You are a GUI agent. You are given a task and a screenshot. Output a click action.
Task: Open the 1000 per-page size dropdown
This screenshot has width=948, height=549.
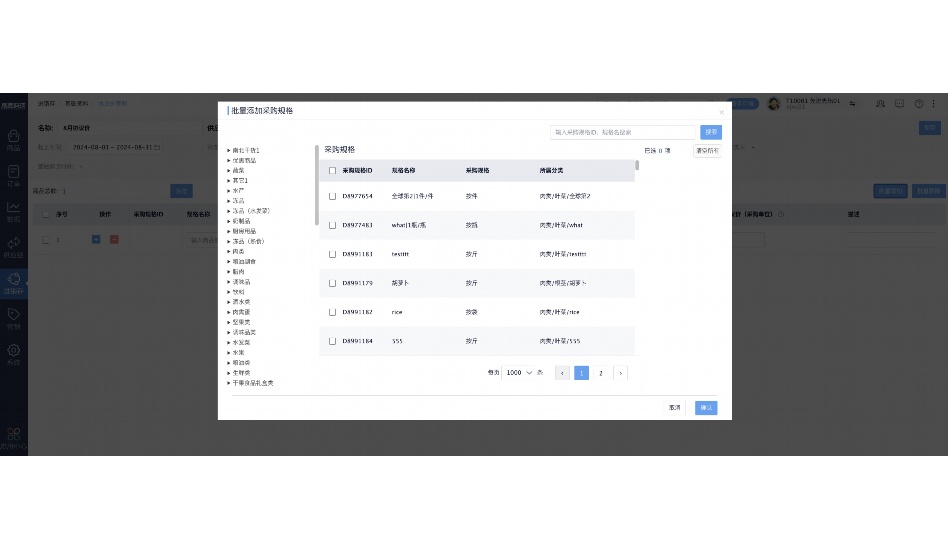click(518, 373)
